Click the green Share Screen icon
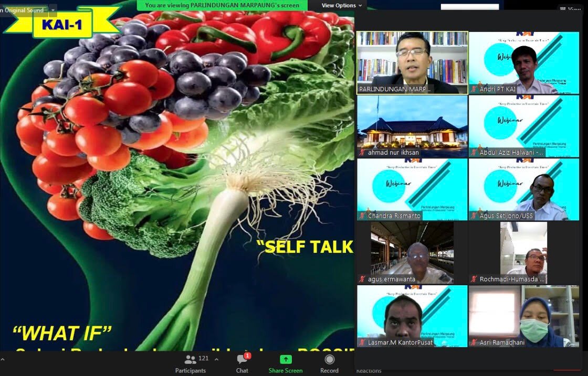The width and height of the screenshot is (588, 376). click(x=286, y=360)
